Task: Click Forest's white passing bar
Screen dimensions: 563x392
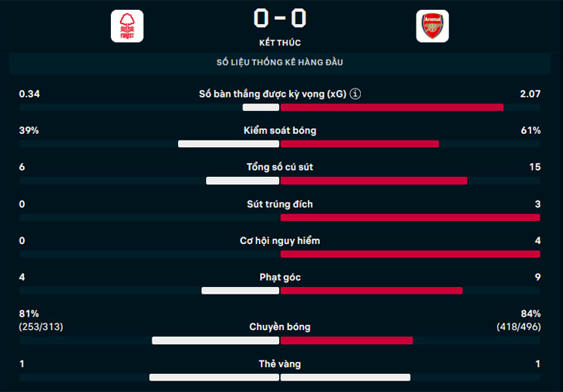Action: click(215, 340)
